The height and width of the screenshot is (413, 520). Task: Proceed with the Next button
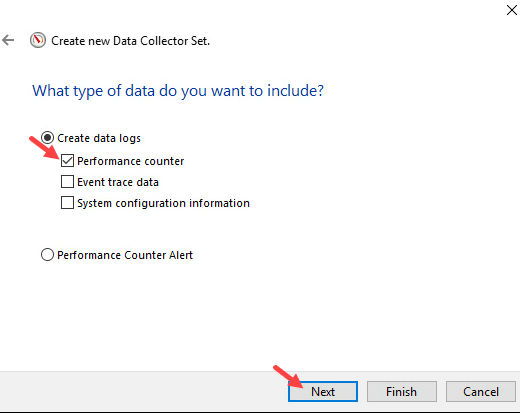(323, 391)
